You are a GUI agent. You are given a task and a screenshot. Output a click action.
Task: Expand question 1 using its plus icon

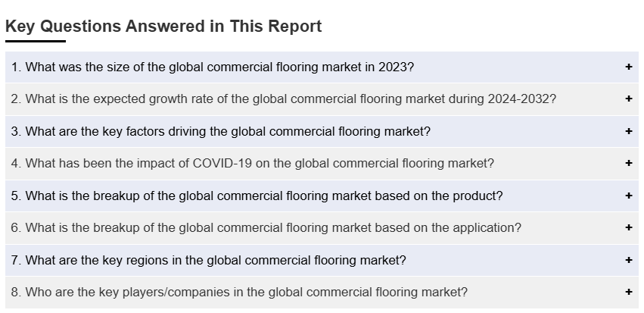point(628,67)
